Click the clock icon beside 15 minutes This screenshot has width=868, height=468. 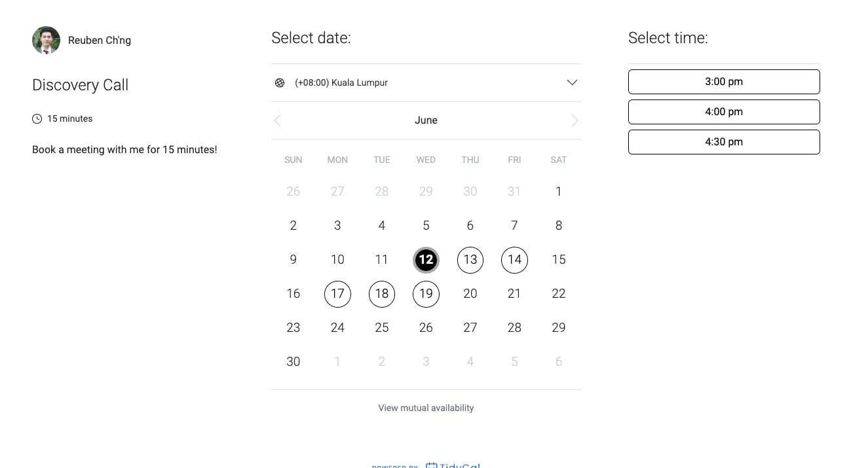[x=37, y=118]
